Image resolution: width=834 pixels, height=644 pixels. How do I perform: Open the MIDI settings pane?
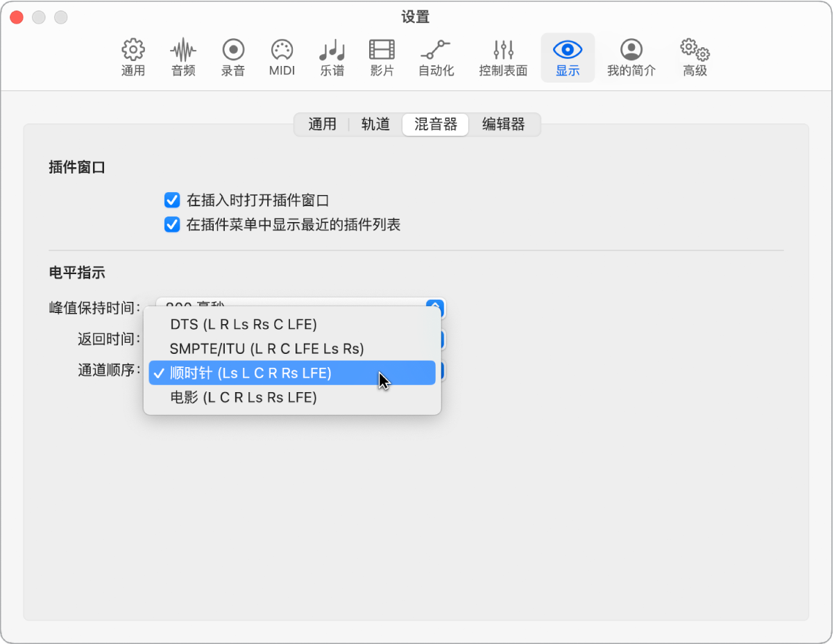pyautogui.click(x=282, y=58)
